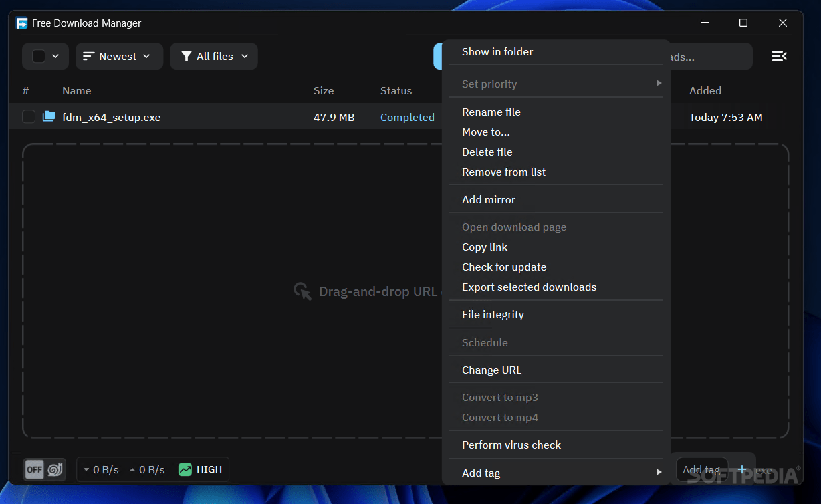Expand the select-all checkbox dropdown arrow
This screenshot has width=821, height=504.
(x=56, y=56)
